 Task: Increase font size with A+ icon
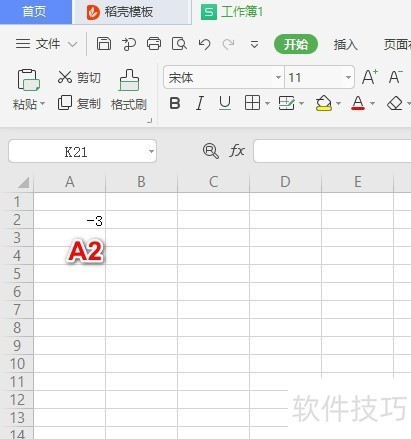(x=370, y=77)
